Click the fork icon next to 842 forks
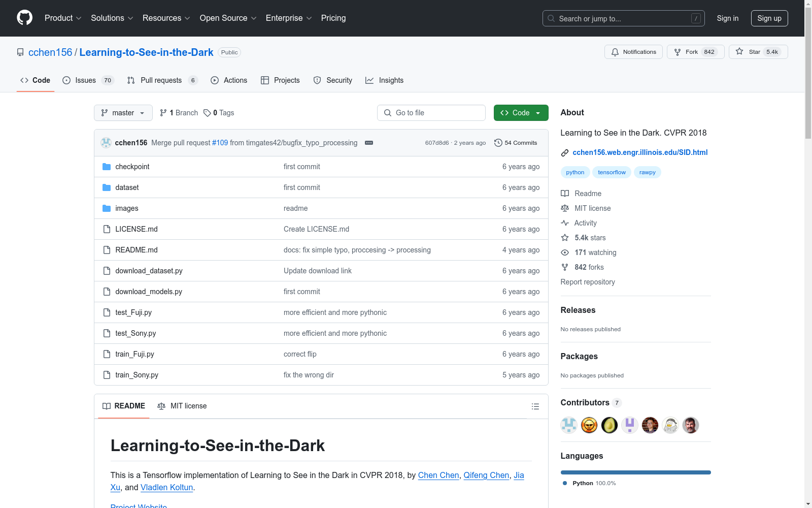812x508 pixels. click(x=565, y=267)
